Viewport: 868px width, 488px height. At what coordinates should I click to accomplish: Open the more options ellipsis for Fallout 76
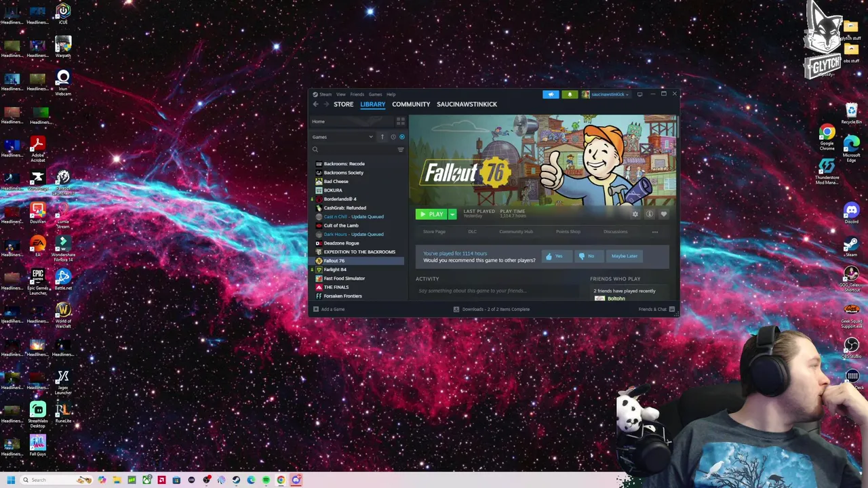click(654, 232)
